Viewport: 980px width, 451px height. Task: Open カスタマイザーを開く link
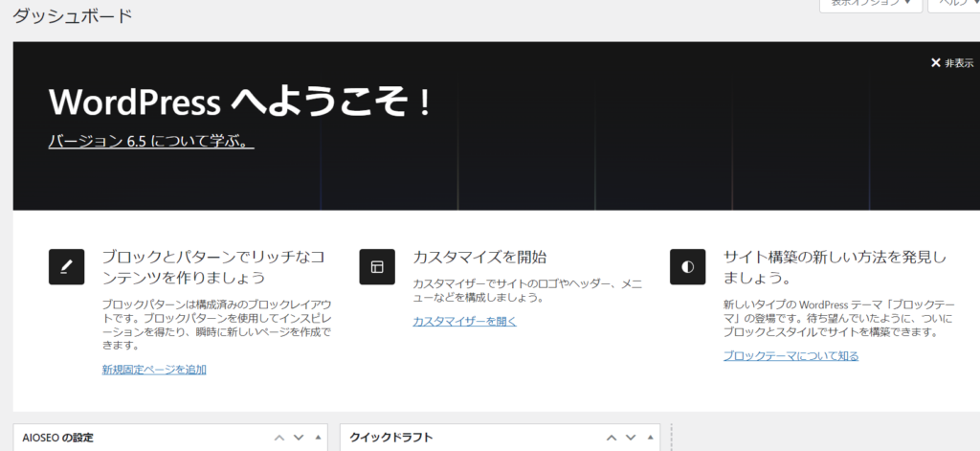464,321
